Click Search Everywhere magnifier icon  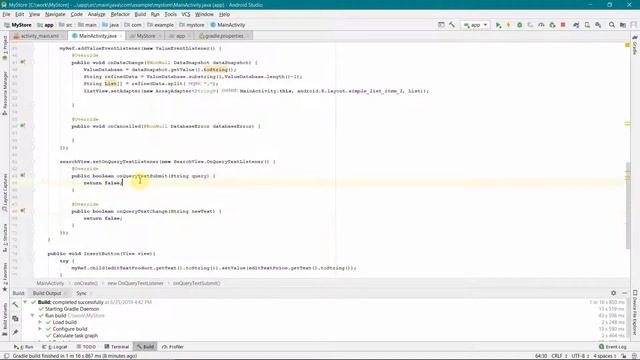[612, 25]
